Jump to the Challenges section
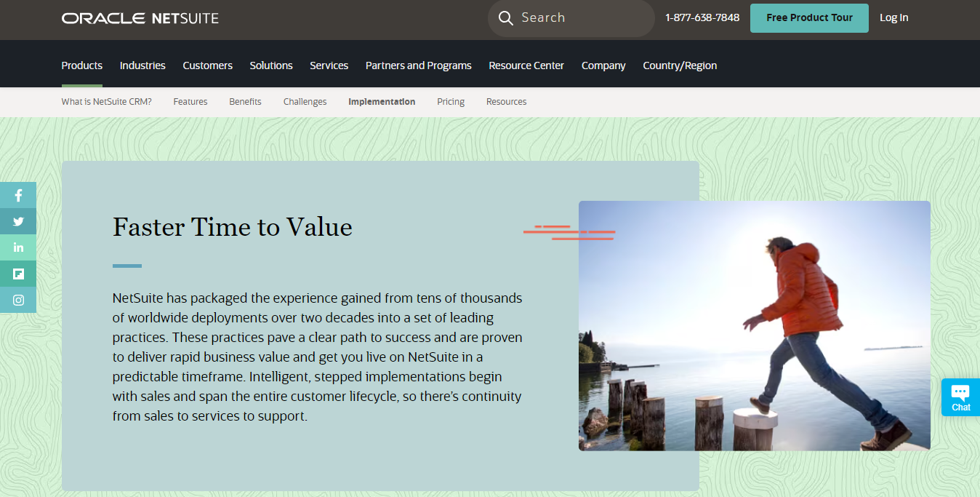Viewport: 980px width, 497px height. (305, 102)
